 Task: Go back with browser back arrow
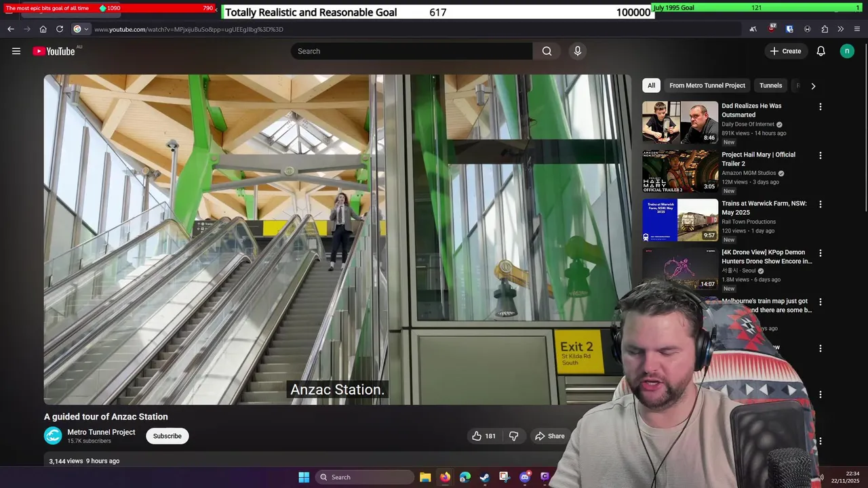[x=11, y=29]
